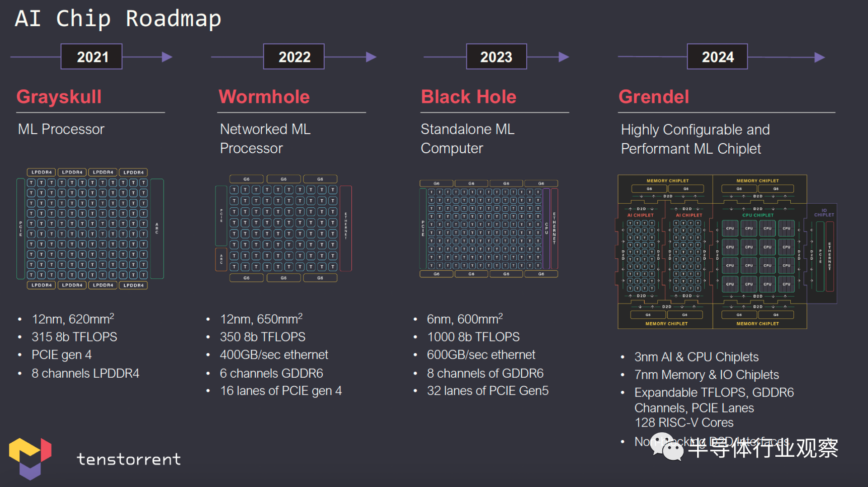
Task: Click '32 lanes of PCIE Gen5' bullet
Action: tap(488, 391)
